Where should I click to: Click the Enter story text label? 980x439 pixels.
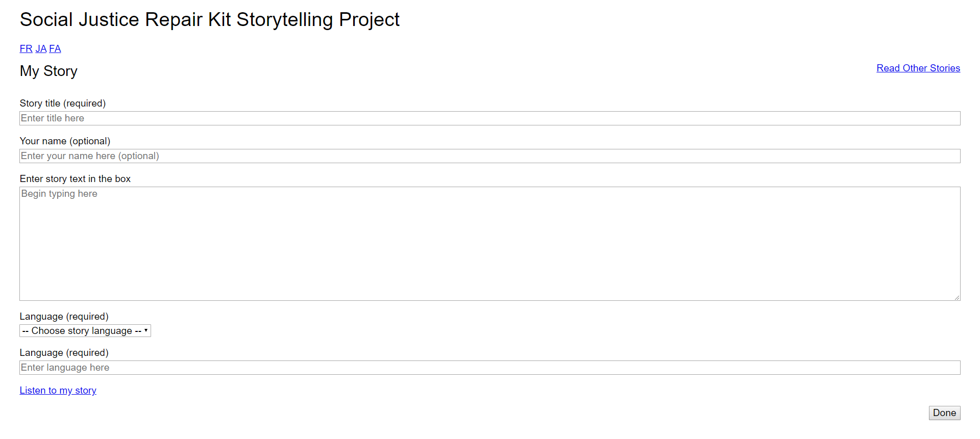pos(75,178)
